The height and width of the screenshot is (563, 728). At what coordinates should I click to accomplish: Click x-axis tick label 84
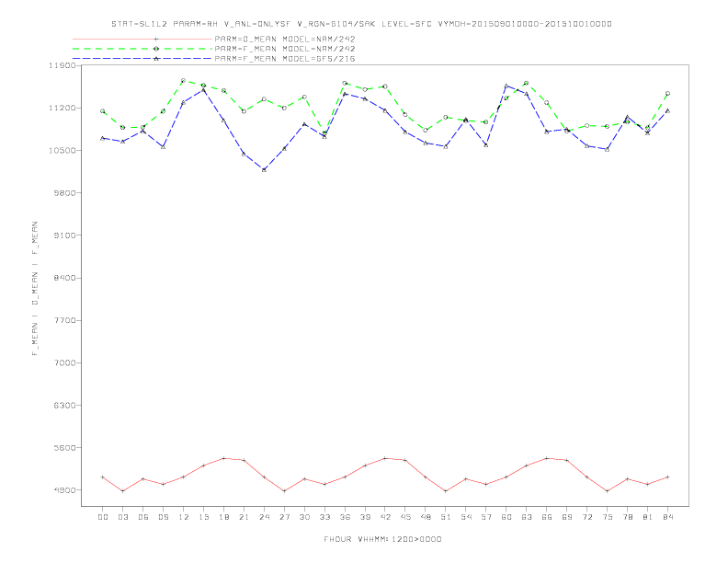[667, 517]
